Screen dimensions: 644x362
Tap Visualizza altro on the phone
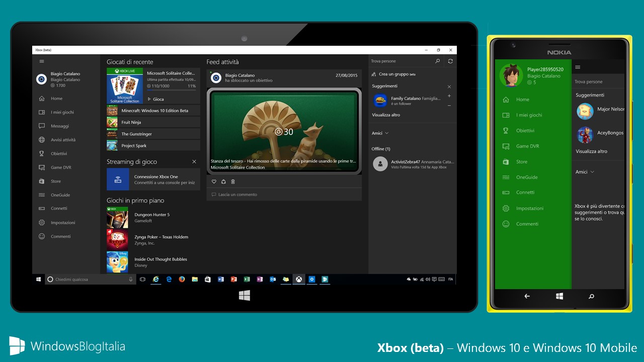[591, 151]
